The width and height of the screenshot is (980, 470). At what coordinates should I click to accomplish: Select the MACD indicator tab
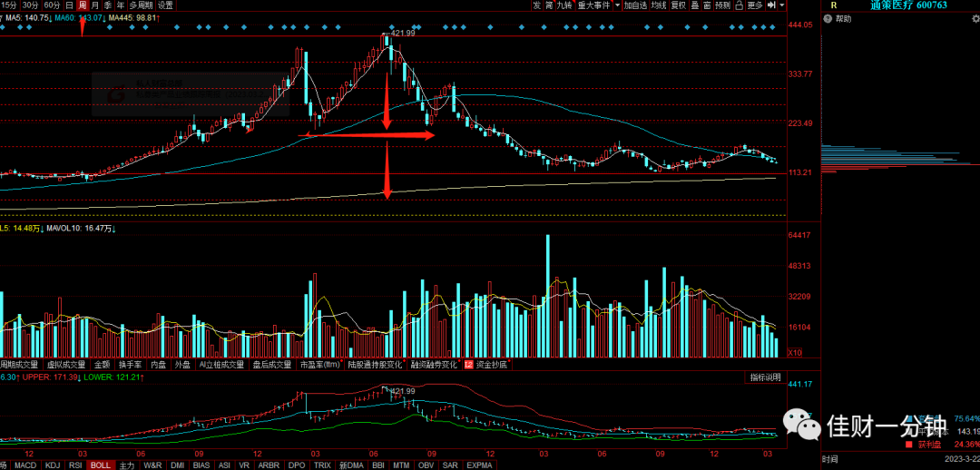tap(25, 465)
